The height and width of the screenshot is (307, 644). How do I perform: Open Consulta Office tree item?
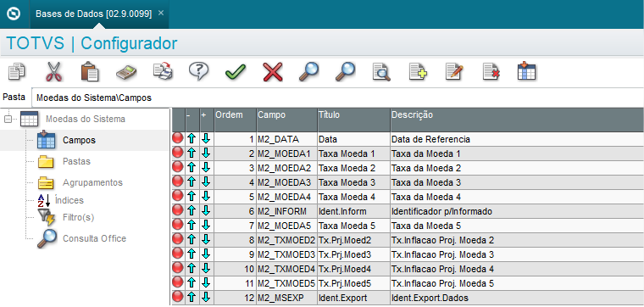94,238
